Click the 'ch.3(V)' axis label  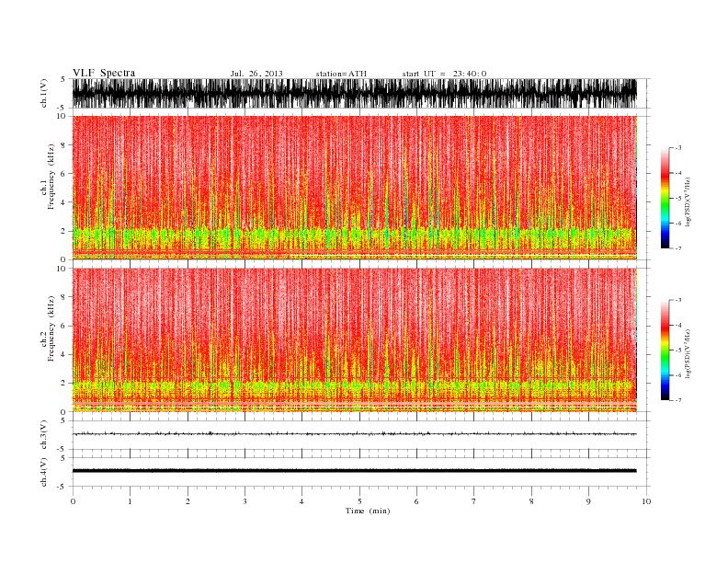click(44, 435)
